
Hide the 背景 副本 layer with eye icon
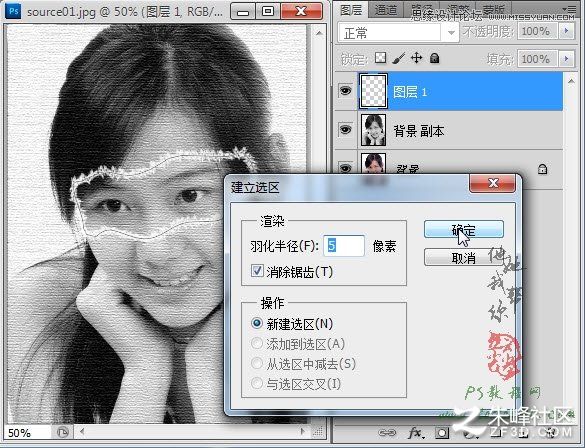(x=345, y=130)
